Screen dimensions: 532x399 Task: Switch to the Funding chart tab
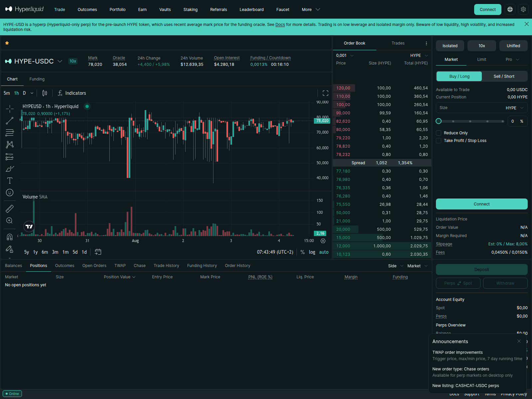pyautogui.click(x=37, y=79)
